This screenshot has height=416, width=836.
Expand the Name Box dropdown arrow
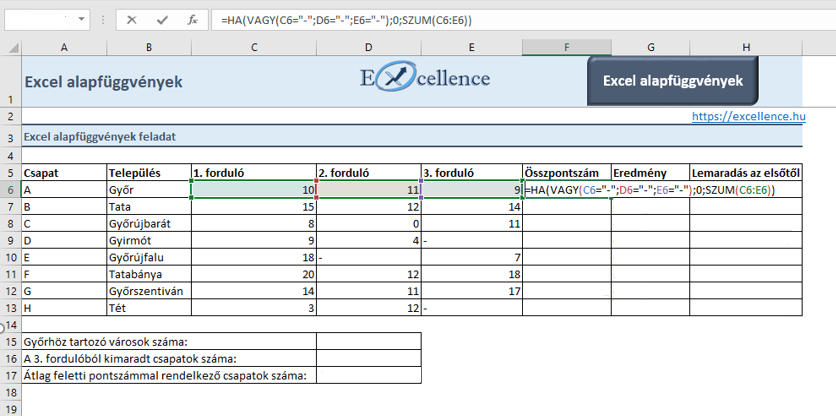pos(81,20)
